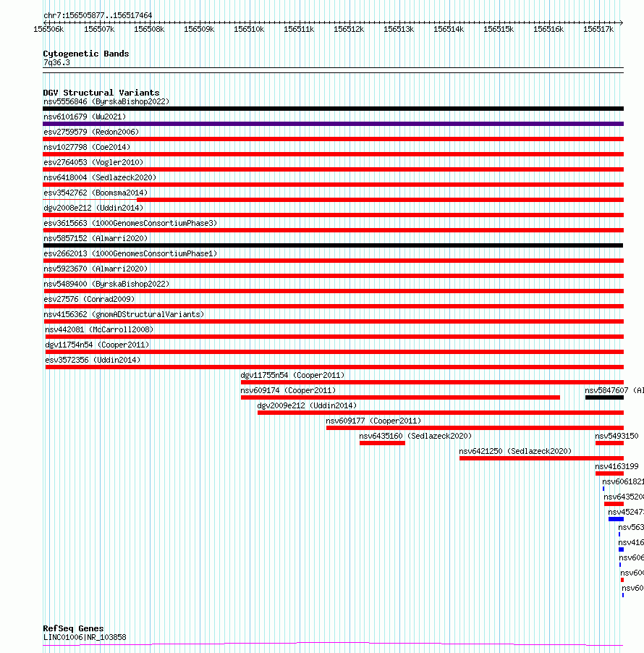Click nsv609177 (Cooper2011) variant label
Screen dimensions: 644x653
pyautogui.click(x=373, y=421)
